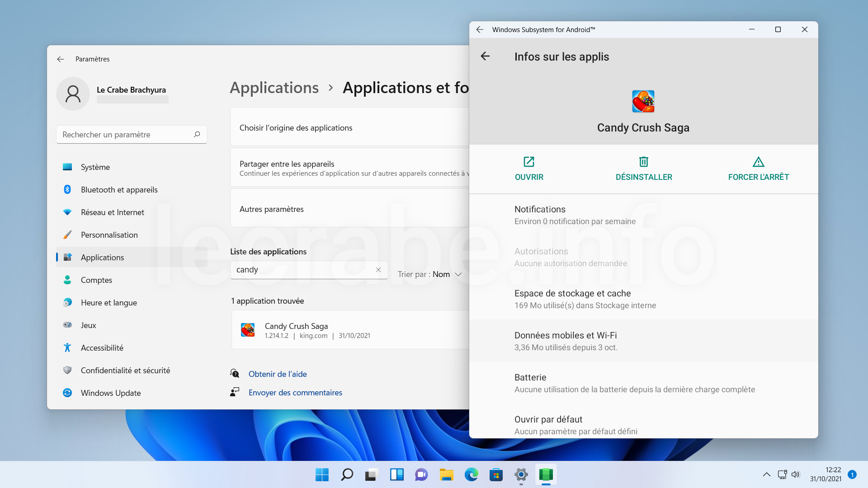This screenshot has width=868, height=488.
Task: Click the volume icon in system tray
Action: 796,474
